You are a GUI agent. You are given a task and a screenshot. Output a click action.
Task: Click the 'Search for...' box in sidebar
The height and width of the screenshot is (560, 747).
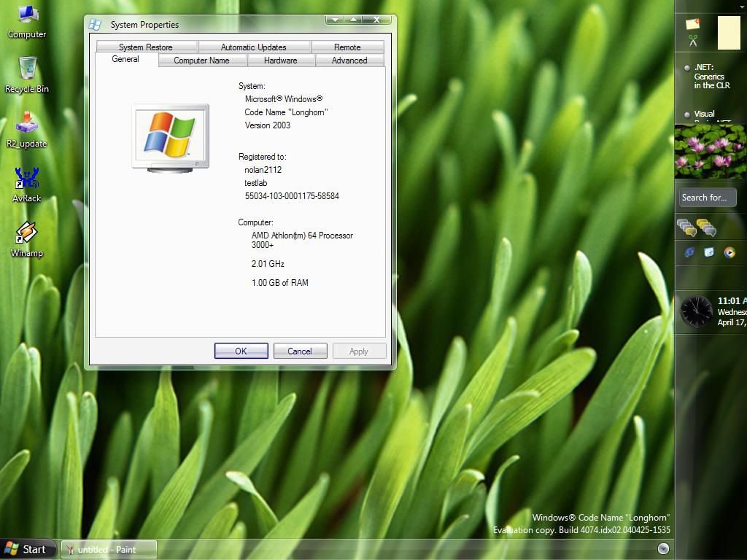[708, 197]
